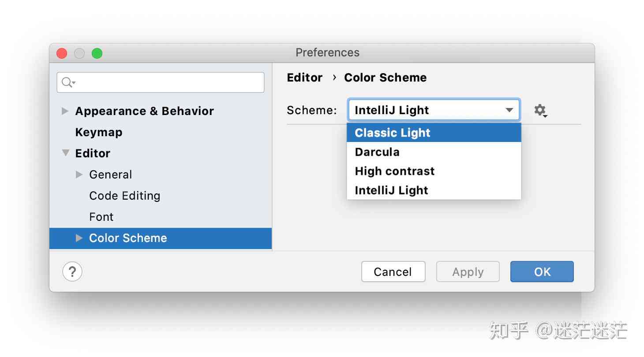Select the General tree item
The image size is (644, 357).
click(x=111, y=175)
